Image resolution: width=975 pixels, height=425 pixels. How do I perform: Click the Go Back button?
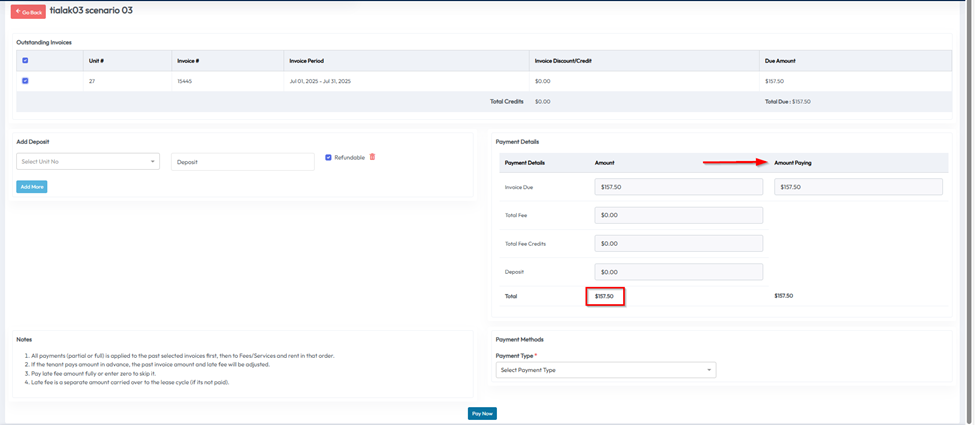tap(28, 12)
